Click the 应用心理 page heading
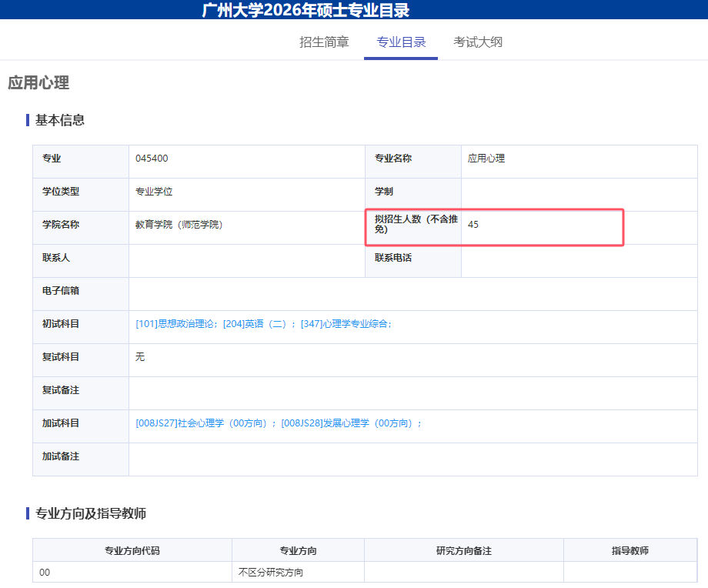Screen dimensions: 708x588 click(38, 83)
